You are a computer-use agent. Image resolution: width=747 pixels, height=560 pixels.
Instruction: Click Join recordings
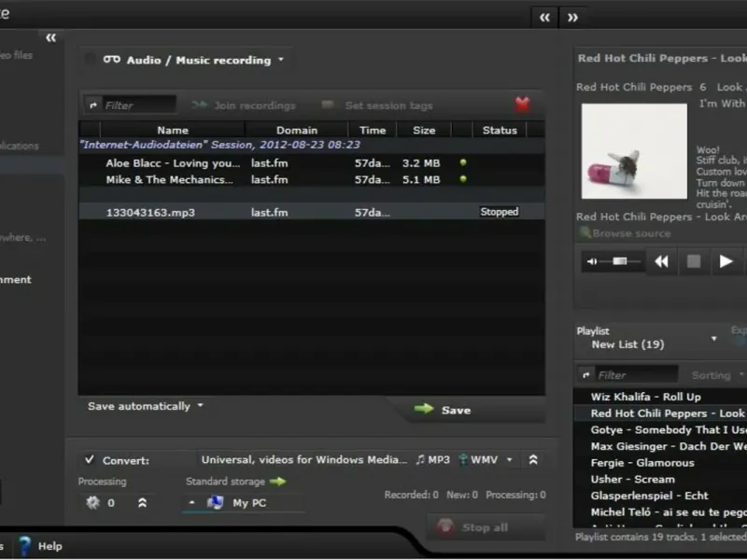click(x=244, y=105)
